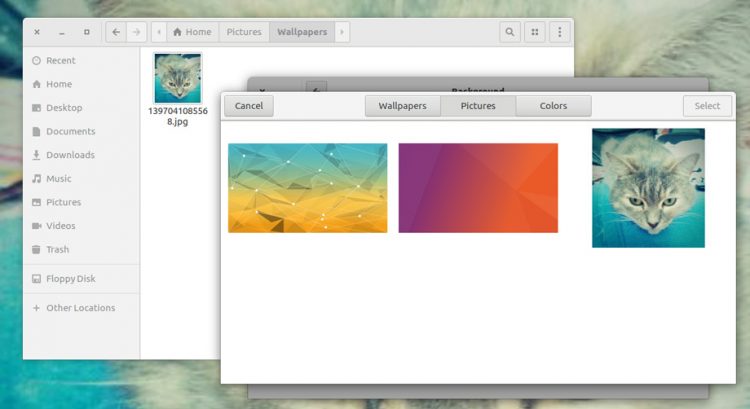Switch to the Wallpapers tab
The image size is (750, 409).
pos(402,106)
